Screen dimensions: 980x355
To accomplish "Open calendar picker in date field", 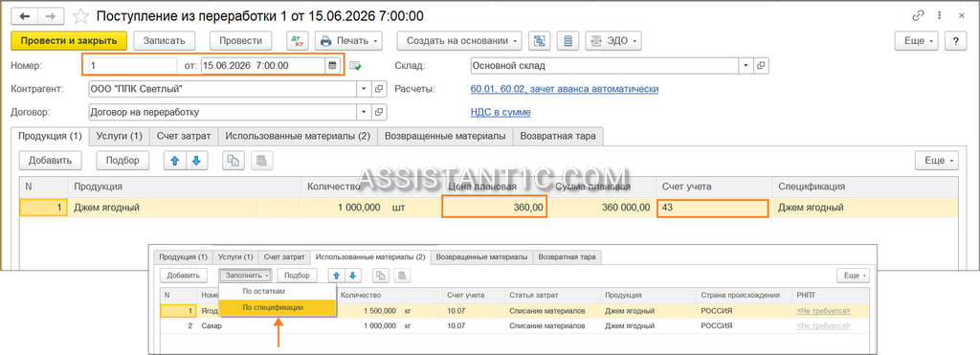I will (x=332, y=65).
